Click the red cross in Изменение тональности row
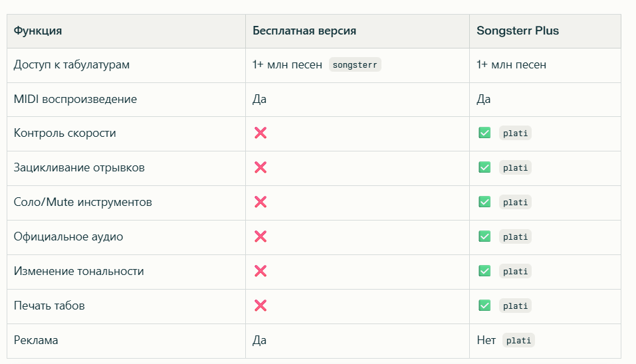Image resolution: width=636 pixels, height=364 pixels. tap(261, 271)
